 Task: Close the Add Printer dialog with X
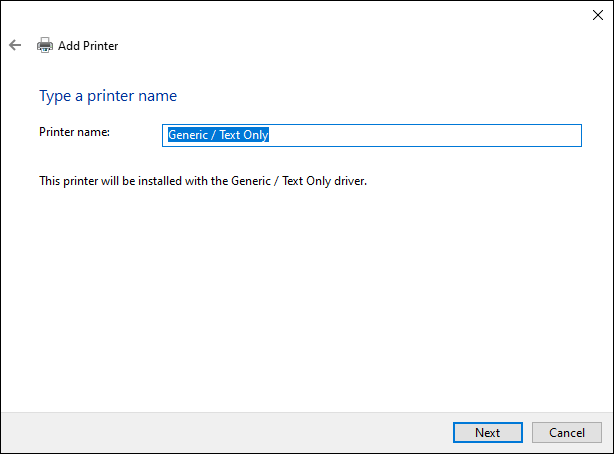click(x=598, y=15)
